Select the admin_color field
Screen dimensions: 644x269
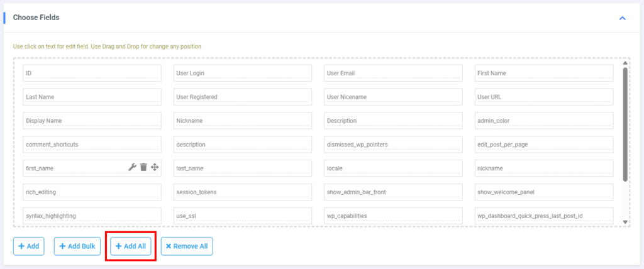(x=543, y=121)
